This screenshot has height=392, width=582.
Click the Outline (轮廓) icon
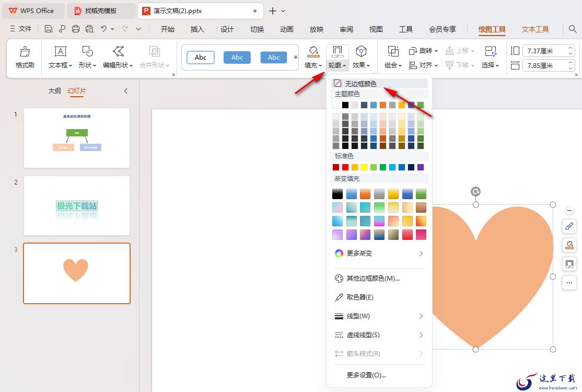(x=337, y=51)
